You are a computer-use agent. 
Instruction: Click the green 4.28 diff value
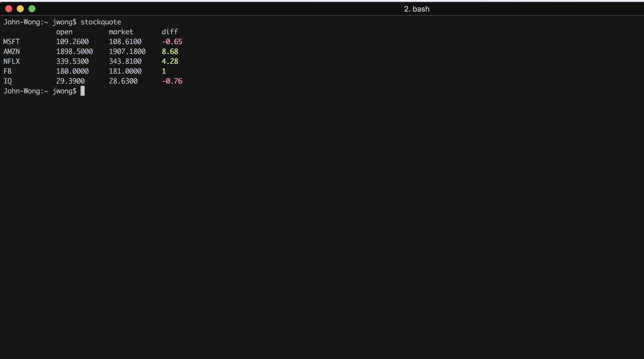point(170,61)
